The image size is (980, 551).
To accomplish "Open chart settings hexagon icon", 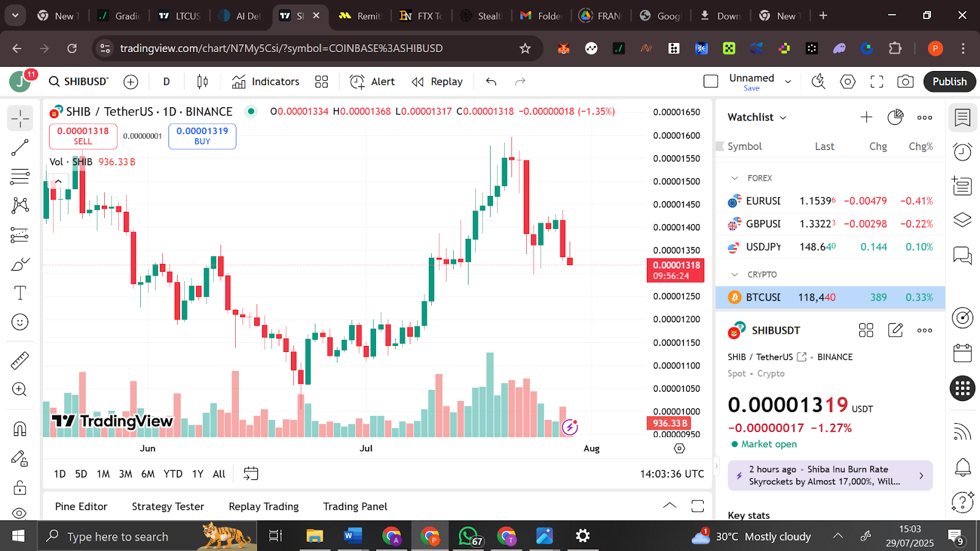I will click(848, 81).
